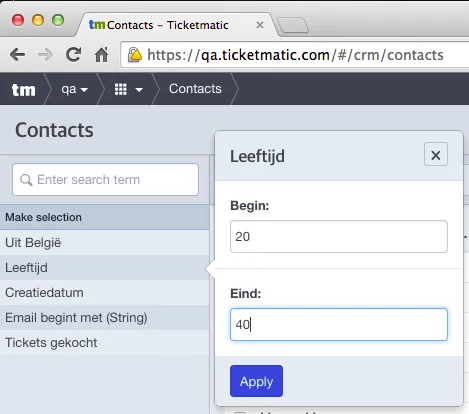
Task: Click the browser forward arrow
Action: [x=45, y=54]
